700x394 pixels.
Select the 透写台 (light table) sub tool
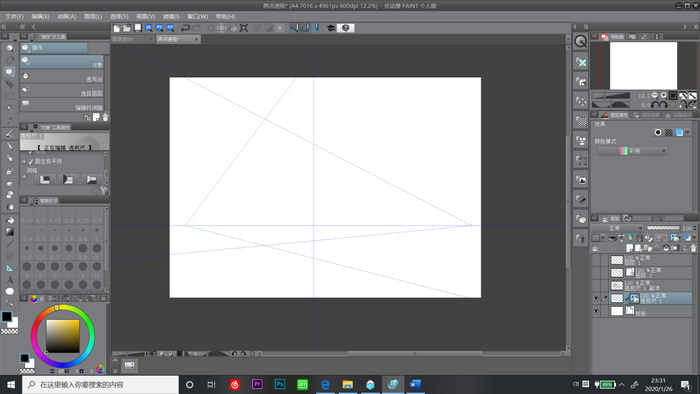pos(62,76)
